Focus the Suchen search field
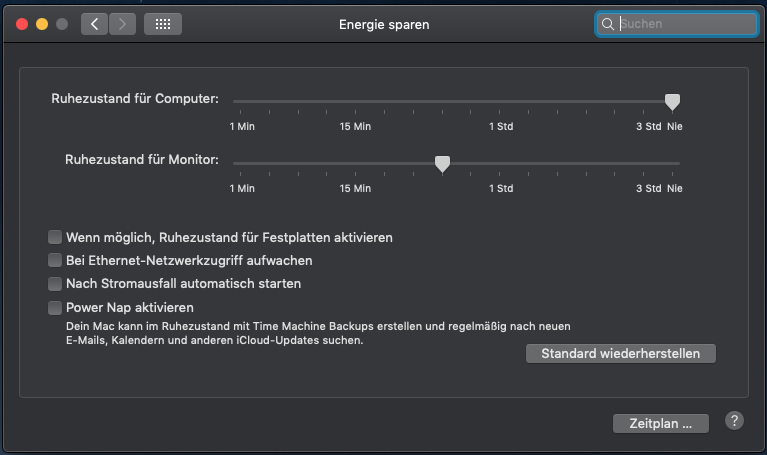 [x=685, y=24]
